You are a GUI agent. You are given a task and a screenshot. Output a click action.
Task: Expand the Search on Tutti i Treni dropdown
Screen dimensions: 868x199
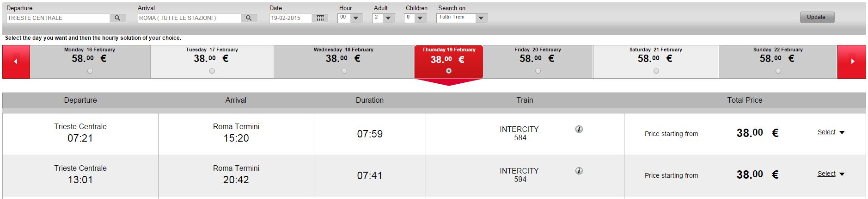click(481, 19)
